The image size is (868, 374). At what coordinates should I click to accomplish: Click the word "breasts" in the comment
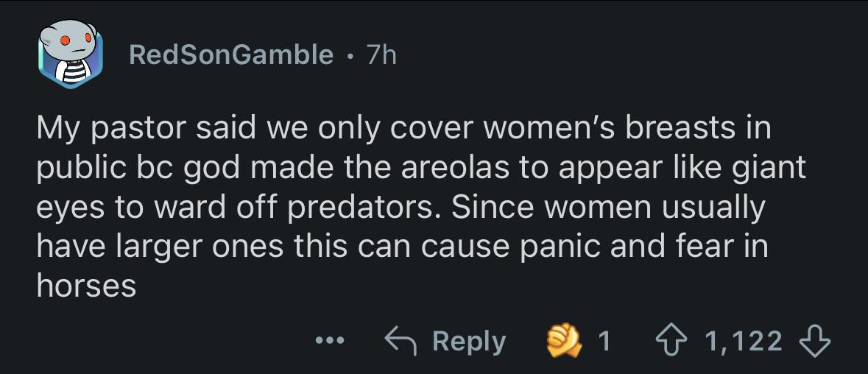[671, 129]
